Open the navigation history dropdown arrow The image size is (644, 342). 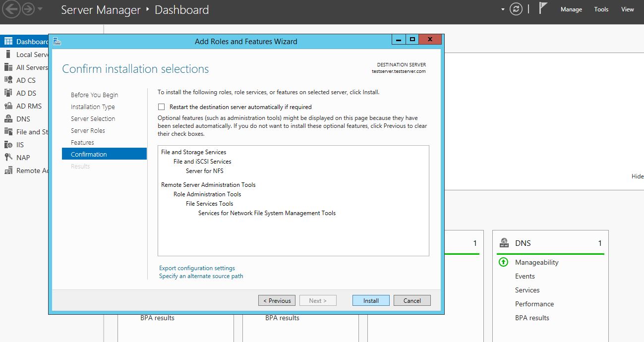point(40,9)
